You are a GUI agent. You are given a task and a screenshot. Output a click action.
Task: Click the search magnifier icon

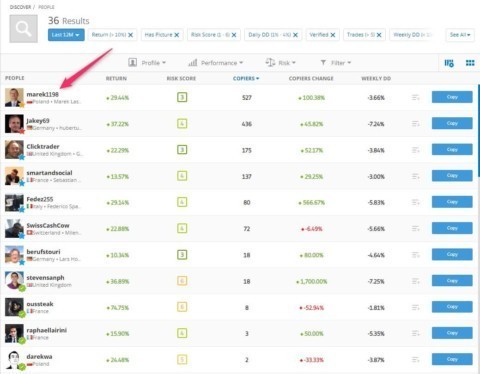pos(23,29)
